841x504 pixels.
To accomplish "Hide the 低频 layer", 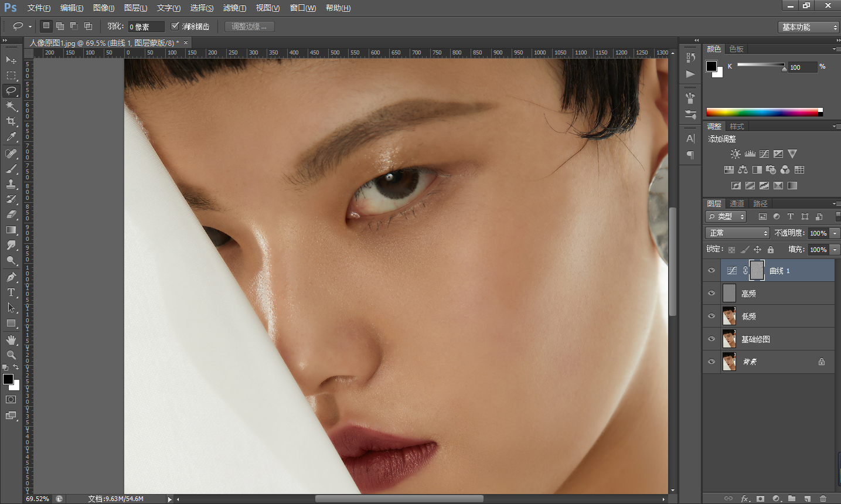I will (x=711, y=316).
